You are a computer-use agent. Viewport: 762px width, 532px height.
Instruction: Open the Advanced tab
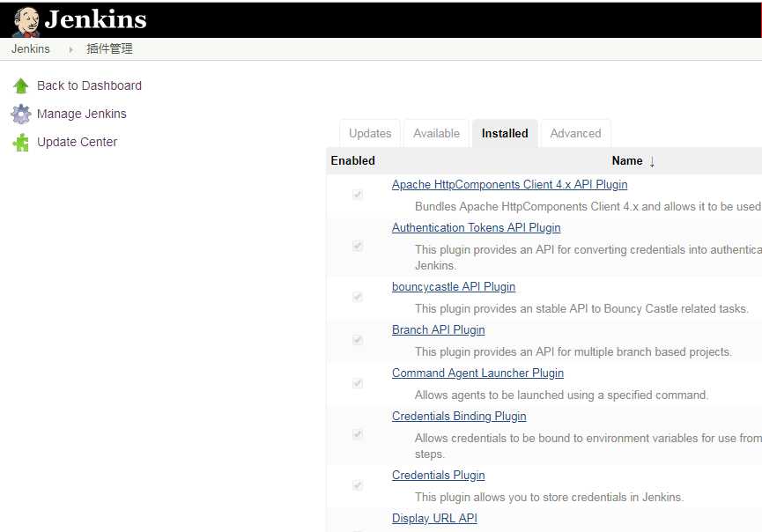click(x=575, y=133)
